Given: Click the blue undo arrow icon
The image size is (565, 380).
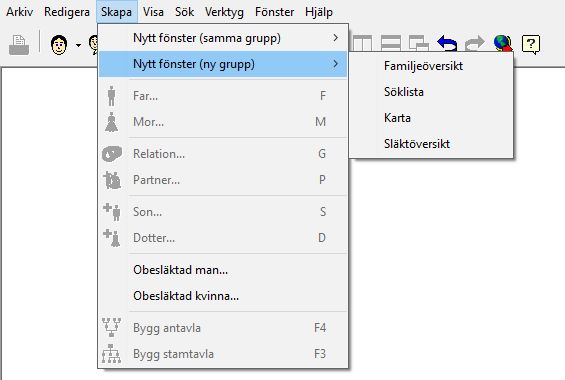Looking at the screenshot, I should [x=447, y=43].
